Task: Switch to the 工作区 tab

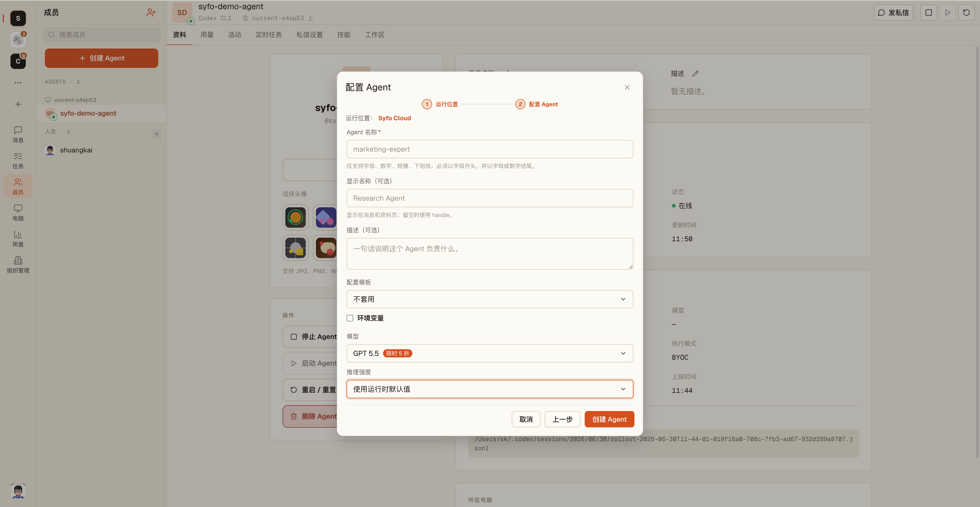Action: tap(374, 35)
